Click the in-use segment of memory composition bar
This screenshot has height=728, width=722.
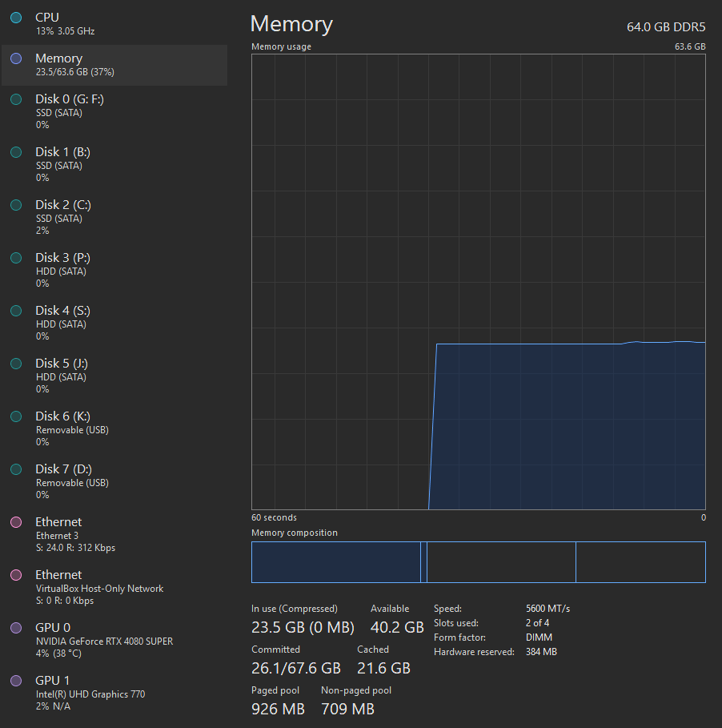[336, 562]
